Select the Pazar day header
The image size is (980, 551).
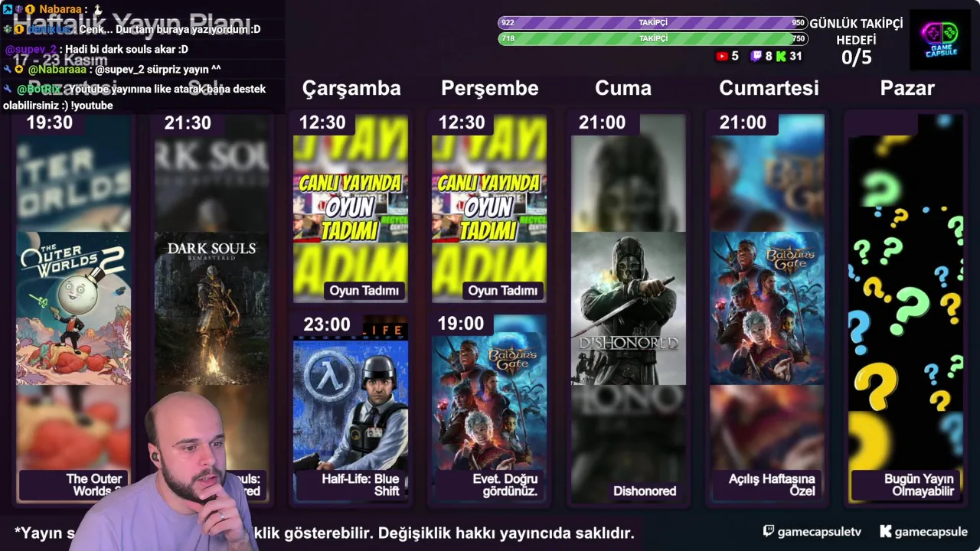tap(907, 88)
